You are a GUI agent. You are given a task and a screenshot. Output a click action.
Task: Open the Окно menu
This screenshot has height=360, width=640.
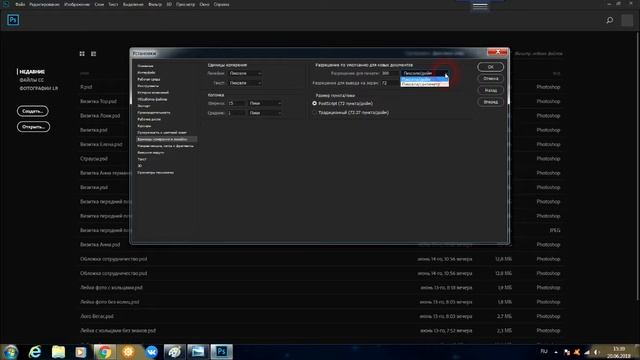click(204, 4)
